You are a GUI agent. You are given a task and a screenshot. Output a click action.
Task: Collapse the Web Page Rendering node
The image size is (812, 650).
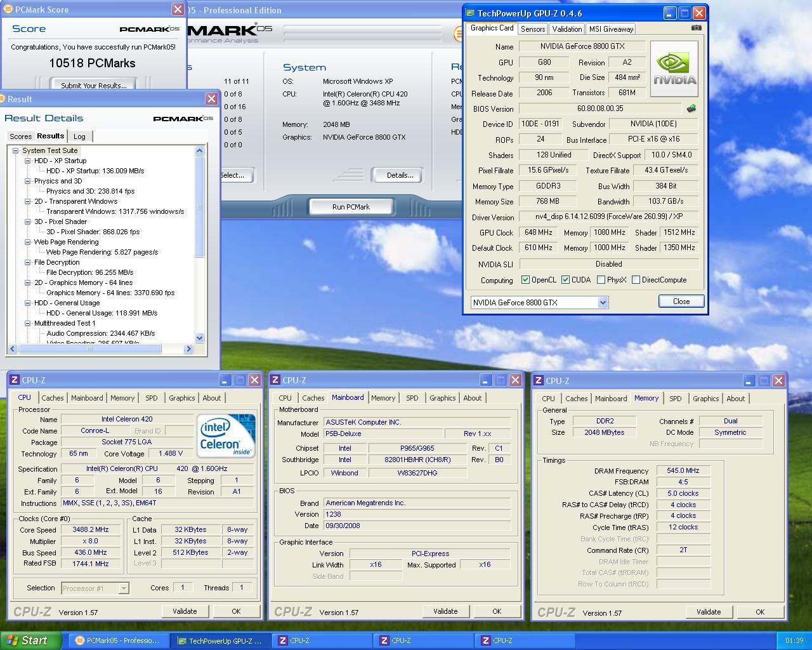[x=28, y=242]
